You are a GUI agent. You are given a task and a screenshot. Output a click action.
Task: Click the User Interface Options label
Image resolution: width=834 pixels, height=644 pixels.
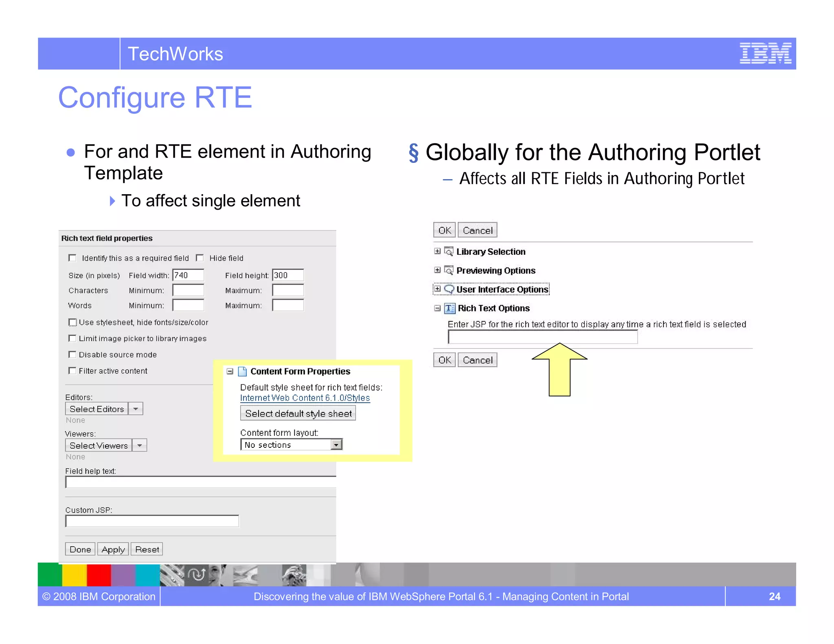502,289
